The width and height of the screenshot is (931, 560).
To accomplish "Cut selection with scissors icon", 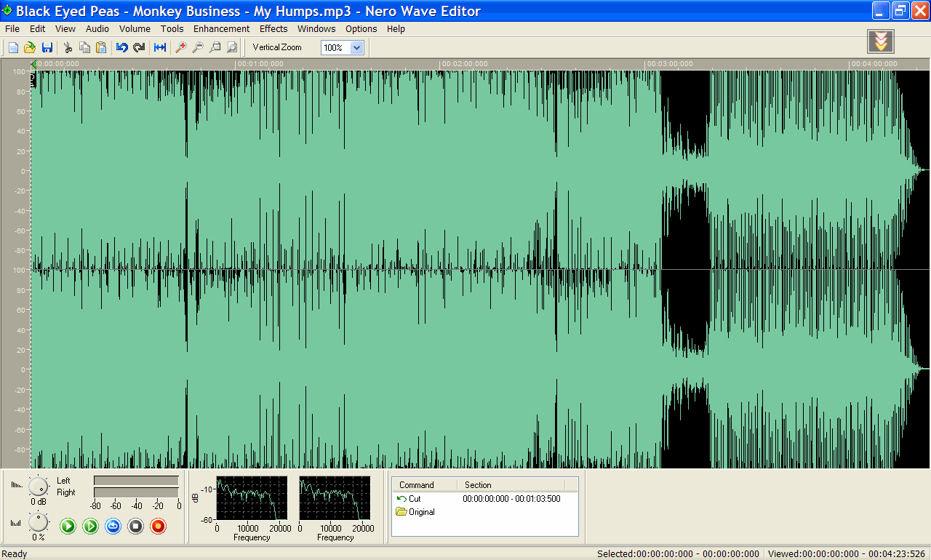I will tap(68, 47).
